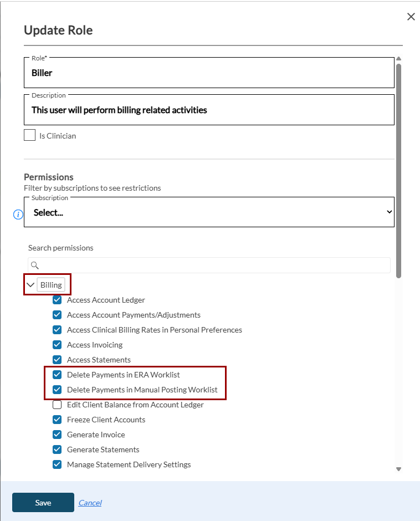The height and width of the screenshot is (521, 420).
Task: Click the Role name input field
Action: coord(209,73)
